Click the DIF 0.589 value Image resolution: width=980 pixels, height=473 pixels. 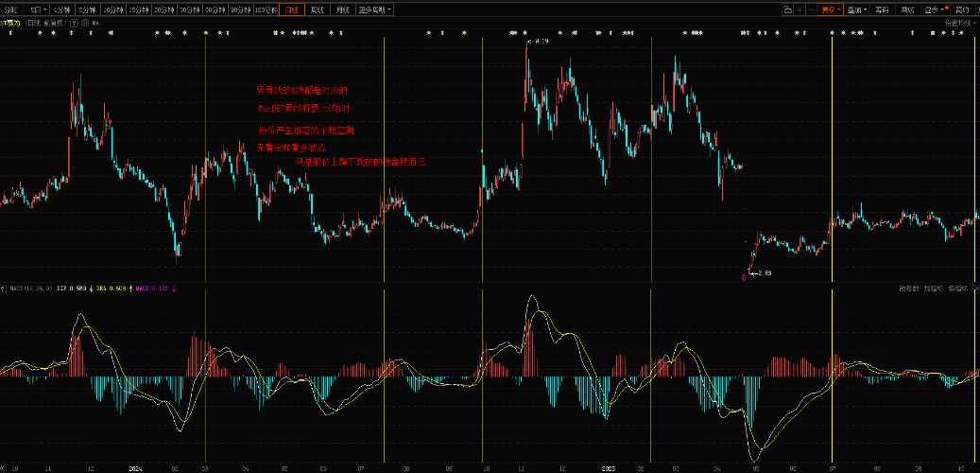tap(71, 289)
